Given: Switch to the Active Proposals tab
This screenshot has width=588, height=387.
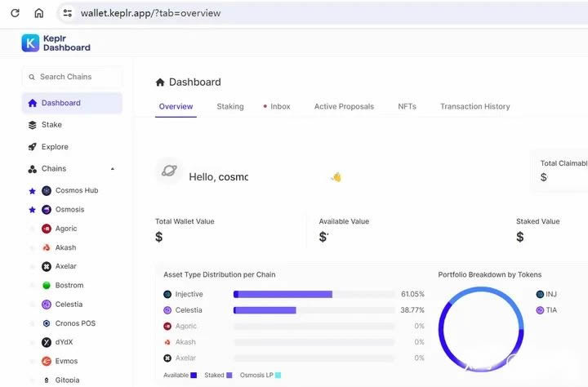Looking at the screenshot, I should pyautogui.click(x=344, y=106).
